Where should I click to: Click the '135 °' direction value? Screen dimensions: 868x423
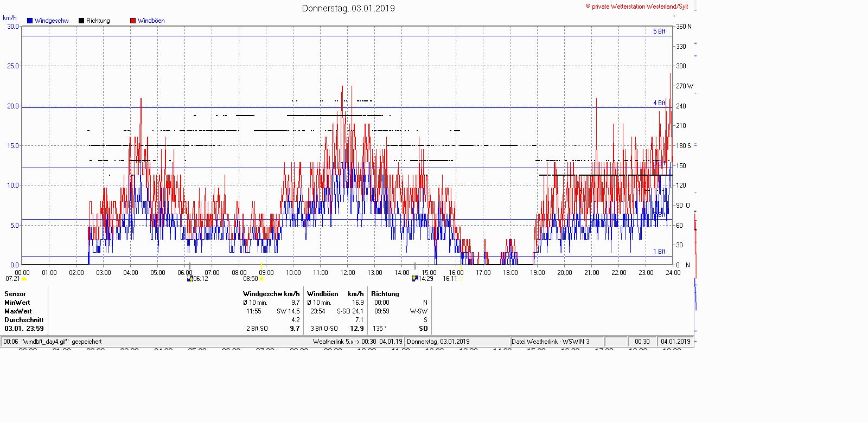point(380,329)
